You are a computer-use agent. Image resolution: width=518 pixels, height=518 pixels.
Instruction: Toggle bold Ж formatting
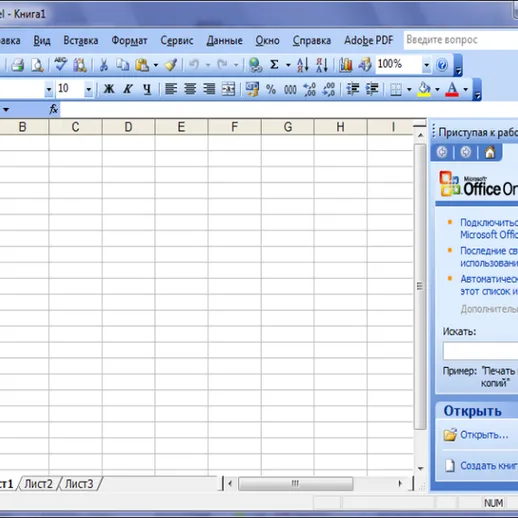[109, 89]
